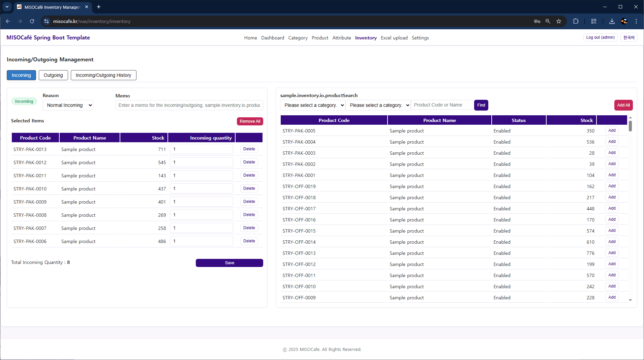Bookmark this page with star icon

[559, 21]
